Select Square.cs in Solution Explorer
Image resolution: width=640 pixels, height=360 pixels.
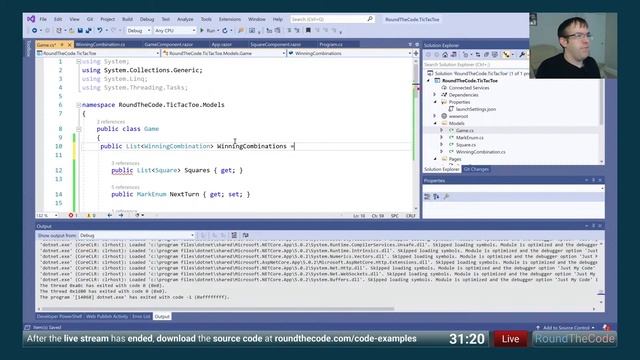tap(466, 144)
